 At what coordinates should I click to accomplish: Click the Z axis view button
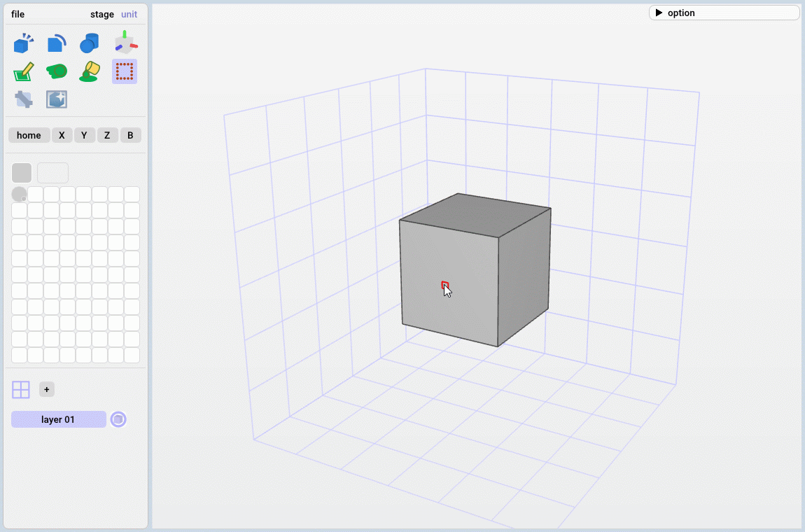pos(107,135)
